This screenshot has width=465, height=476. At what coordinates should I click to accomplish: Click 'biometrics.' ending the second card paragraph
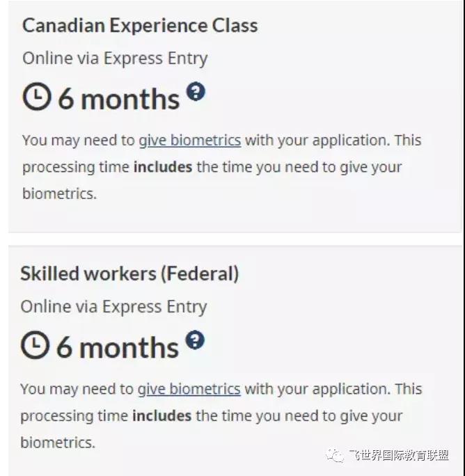(58, 443)
